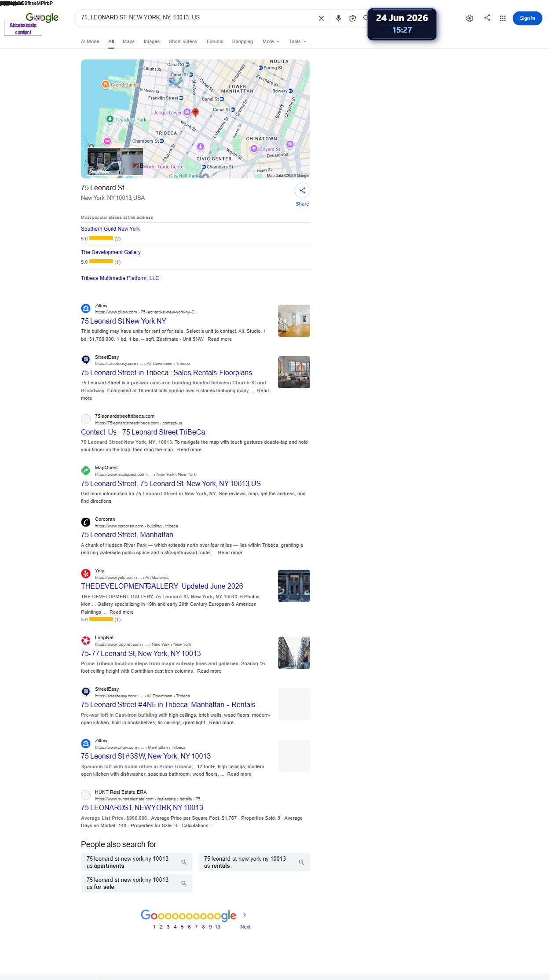Screen dimensions: 556x980
Task: Click the LoopNet favicon icon
Action: (x=86, y=641)
